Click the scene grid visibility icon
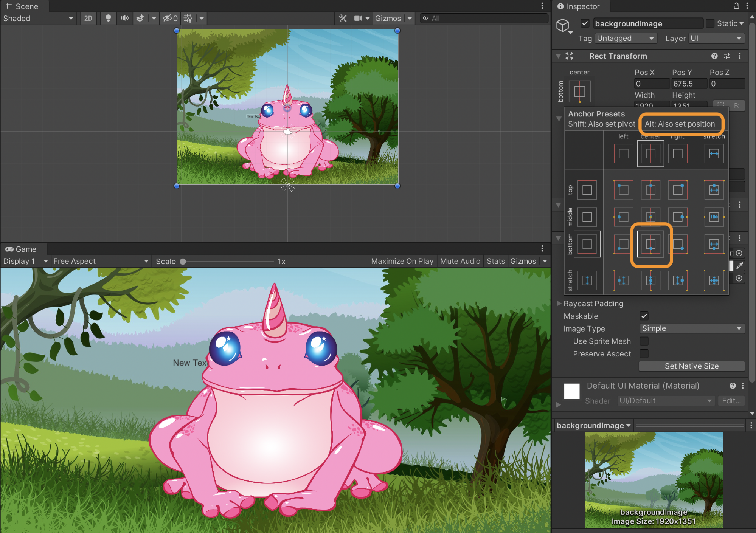 click(x=188, y=18)
